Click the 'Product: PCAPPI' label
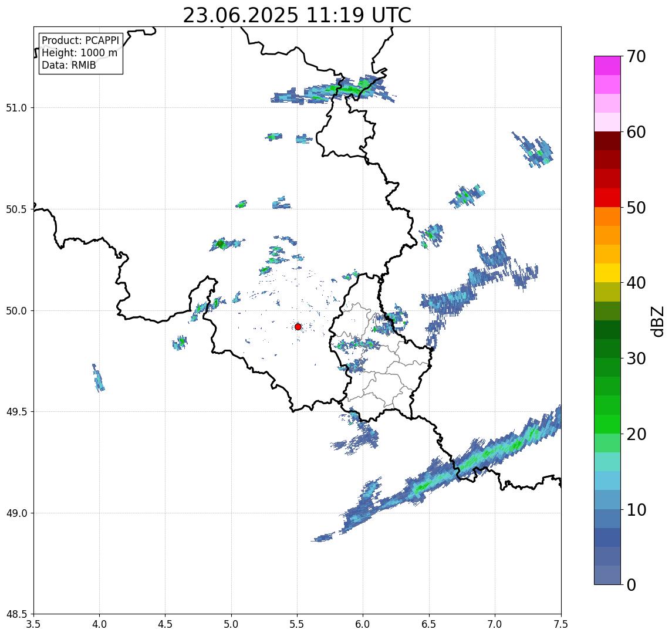The image size is (672, 636). 80,40
